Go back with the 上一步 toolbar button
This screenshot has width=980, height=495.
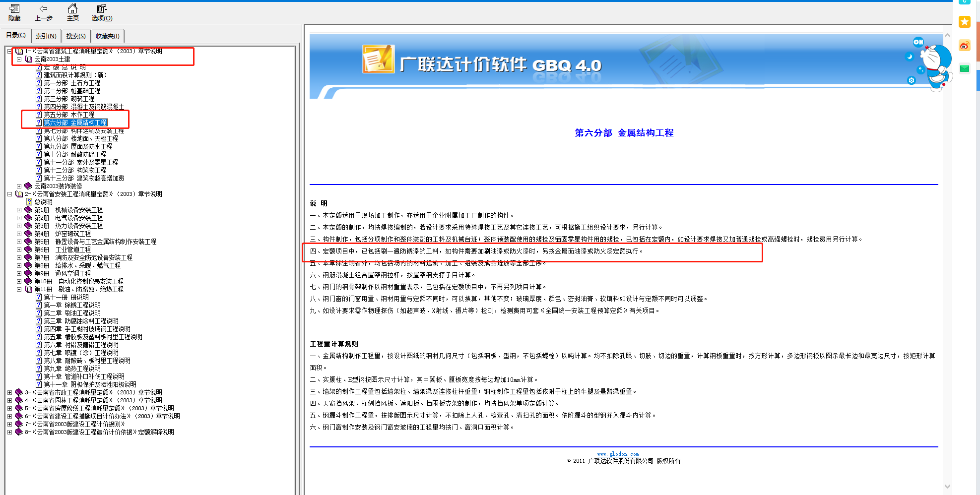pos(44,12)
